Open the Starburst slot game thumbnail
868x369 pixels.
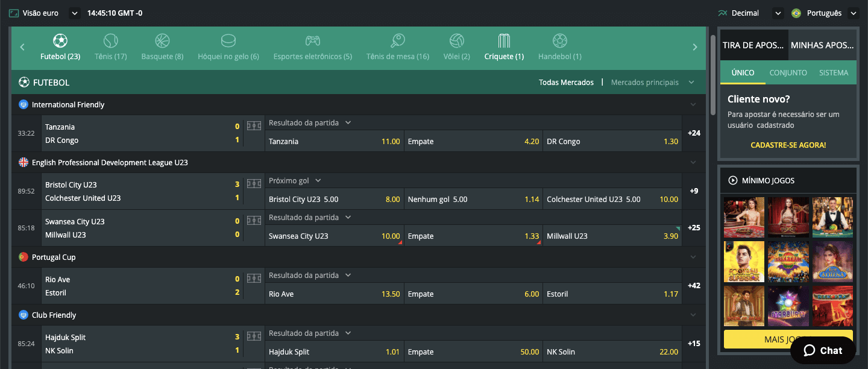[788, 306]
